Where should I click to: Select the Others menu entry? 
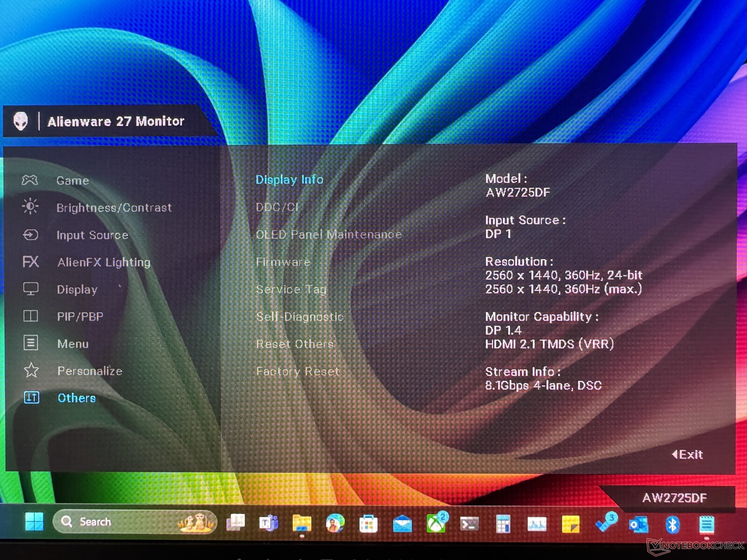(x=77, y=398)
